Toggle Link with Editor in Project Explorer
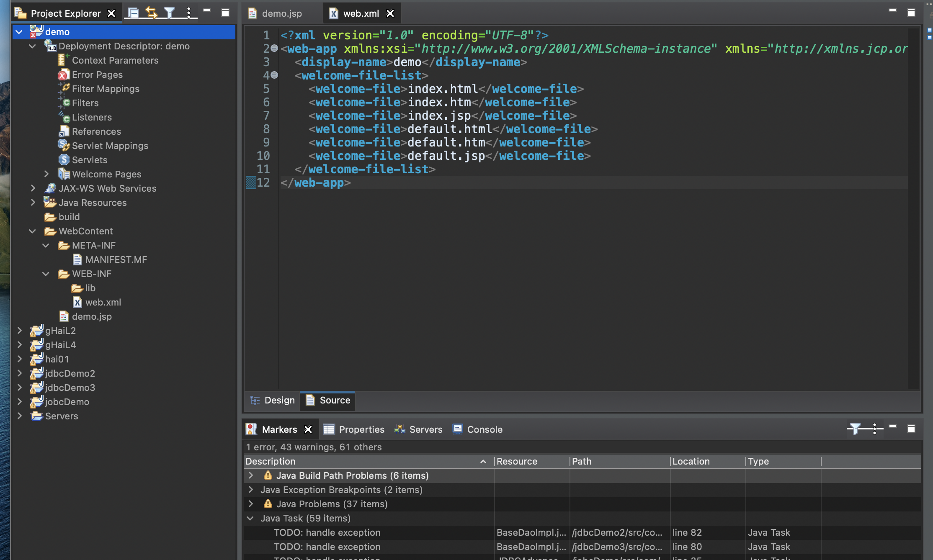This screenshot has width=933, height=560. [x=152, y=13]
